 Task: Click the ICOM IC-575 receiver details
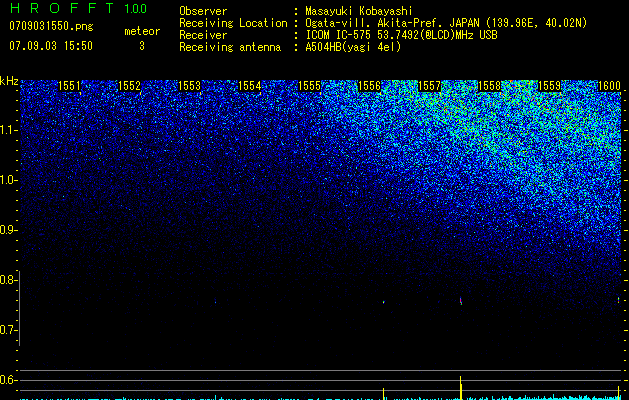click(401, 35)
